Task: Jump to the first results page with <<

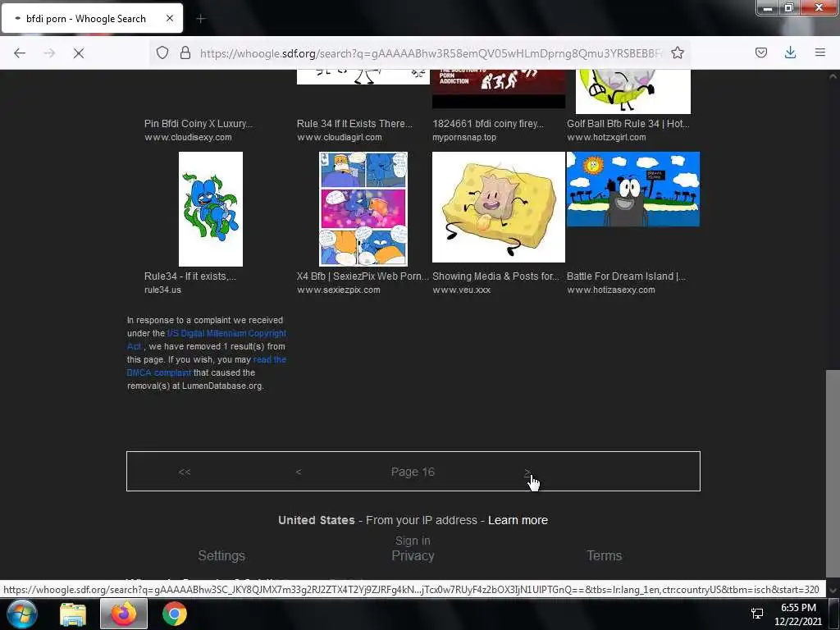Action: (185, 472)
